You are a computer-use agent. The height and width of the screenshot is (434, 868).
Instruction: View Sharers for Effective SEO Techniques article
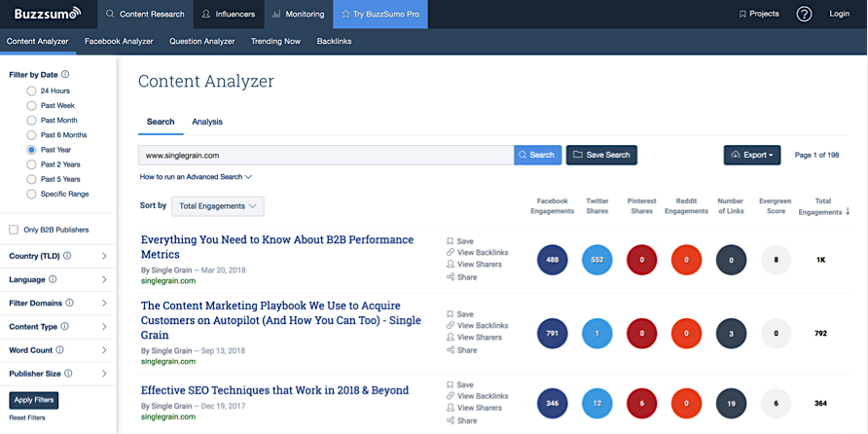coord(474,408)
